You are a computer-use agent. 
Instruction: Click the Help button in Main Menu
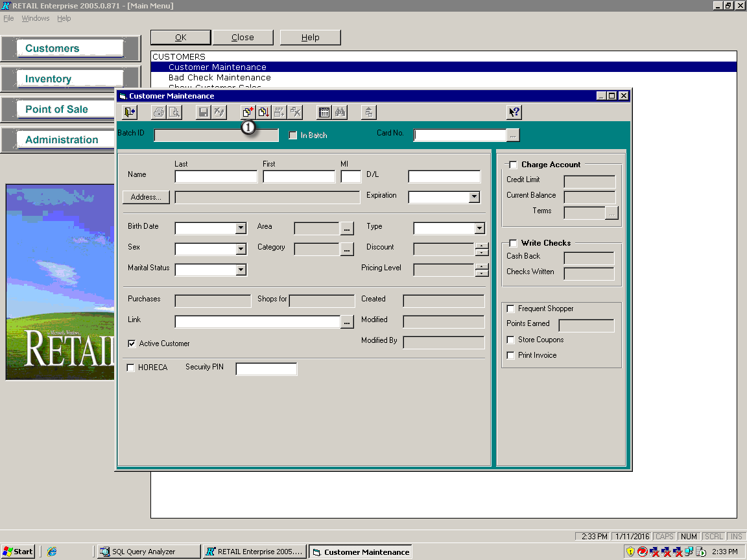pyautogui.click(x=310, y=37)
